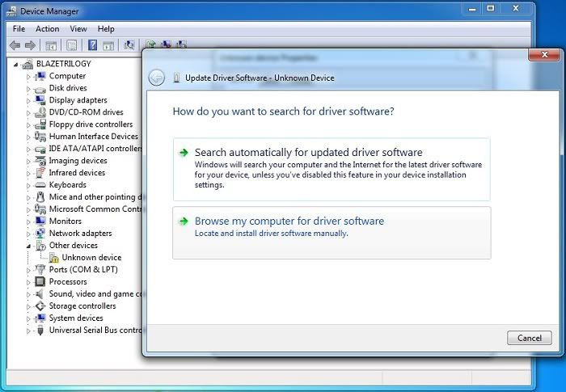The width and height of the screenshot is (566, 392).
Task: Click the Disk drives category icon
Action: (x=40, y=88)
